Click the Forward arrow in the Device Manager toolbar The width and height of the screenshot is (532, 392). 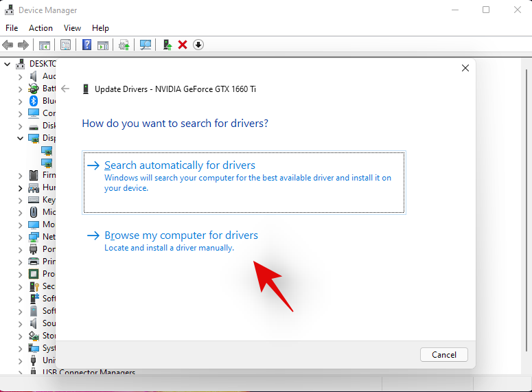[x=23, y=45]
